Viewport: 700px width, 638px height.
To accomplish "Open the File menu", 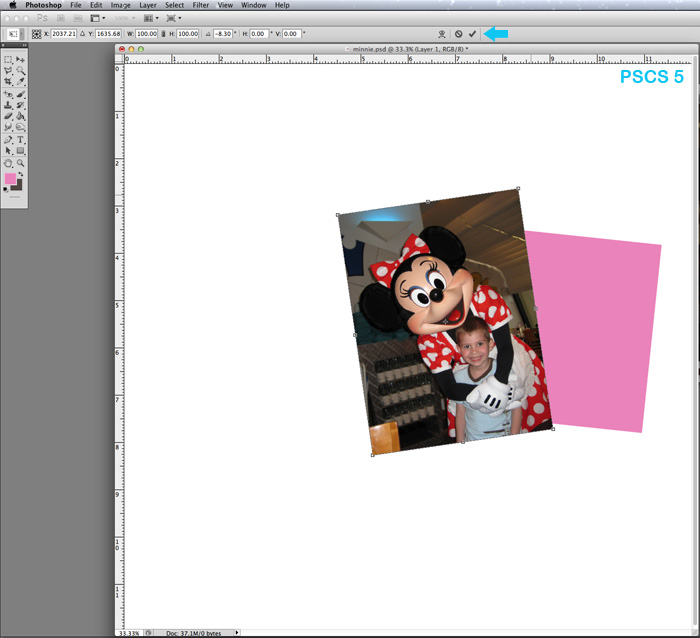I will [x=76, y=5].
